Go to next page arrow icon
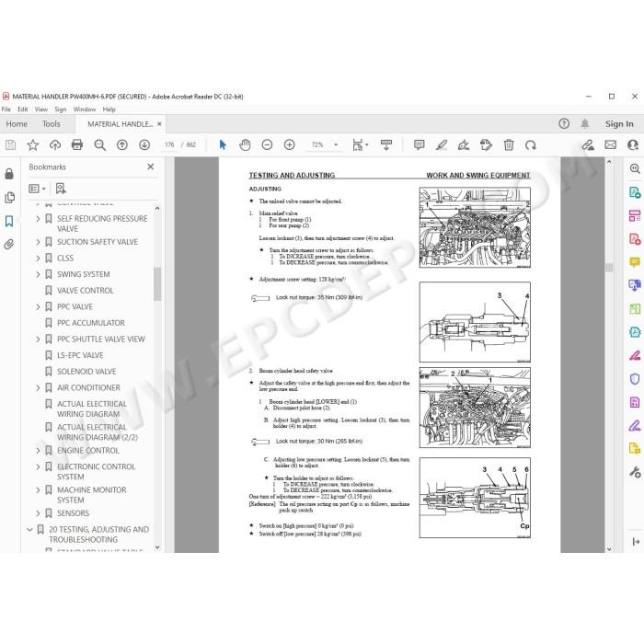 point(144,145)
